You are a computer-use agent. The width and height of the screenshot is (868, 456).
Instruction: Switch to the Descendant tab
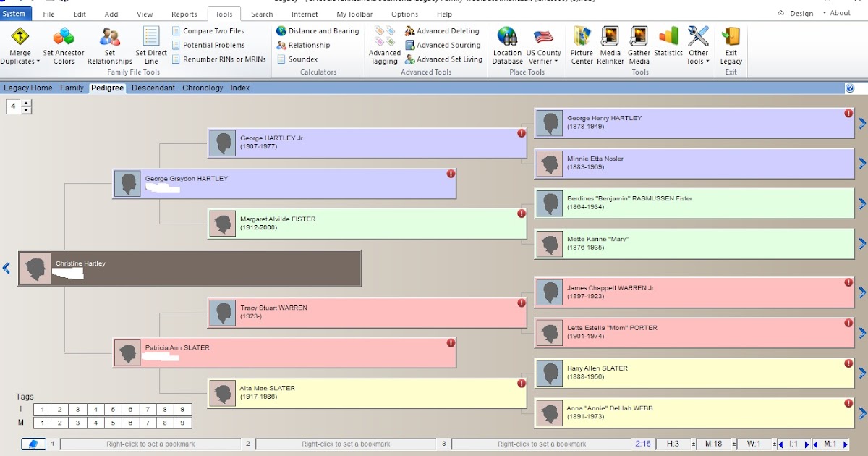click(x=153, y=88)
